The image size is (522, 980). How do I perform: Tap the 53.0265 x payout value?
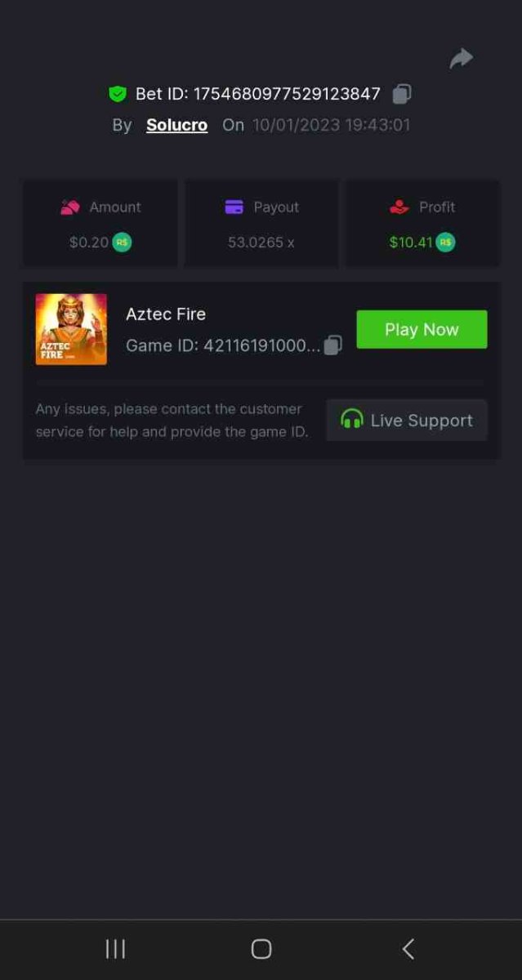[261, 242]
